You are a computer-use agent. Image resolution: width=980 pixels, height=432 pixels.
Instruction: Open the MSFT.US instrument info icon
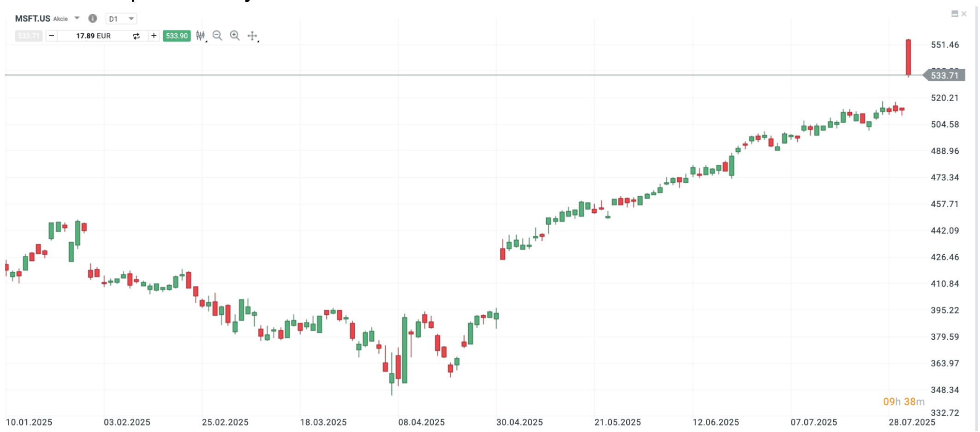click(93, 18)
